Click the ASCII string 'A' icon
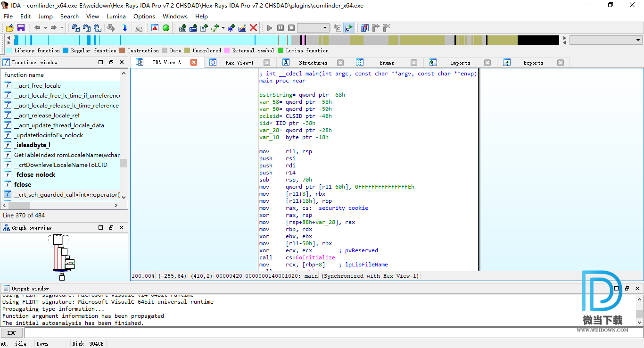Viewport: 644px width, 348px height. 204,28
